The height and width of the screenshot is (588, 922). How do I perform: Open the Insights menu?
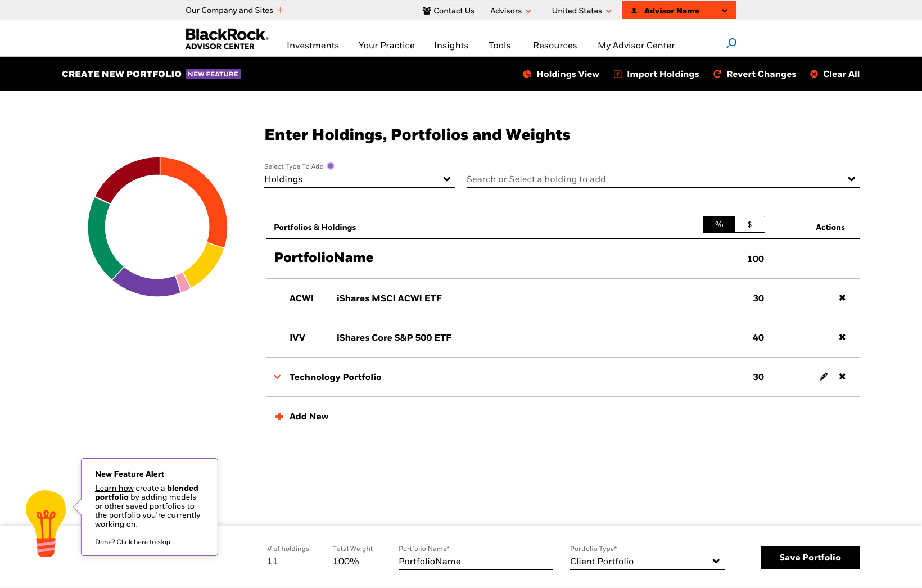point(451,46)
